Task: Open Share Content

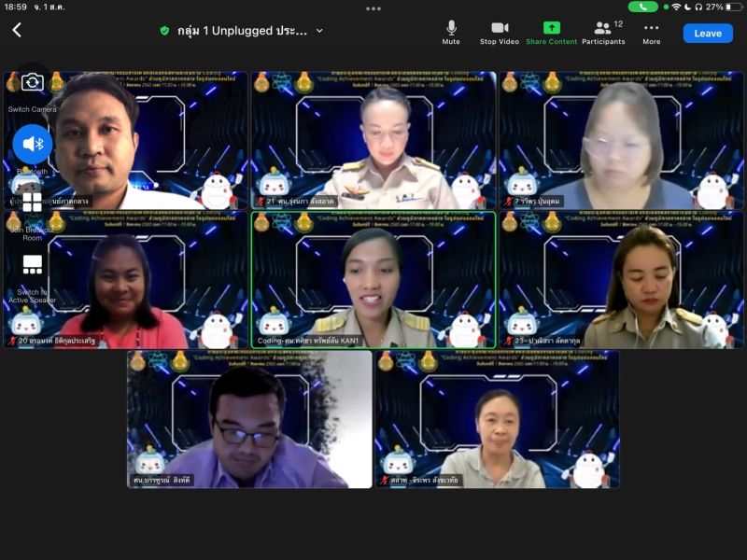Action: pos(551,33)
